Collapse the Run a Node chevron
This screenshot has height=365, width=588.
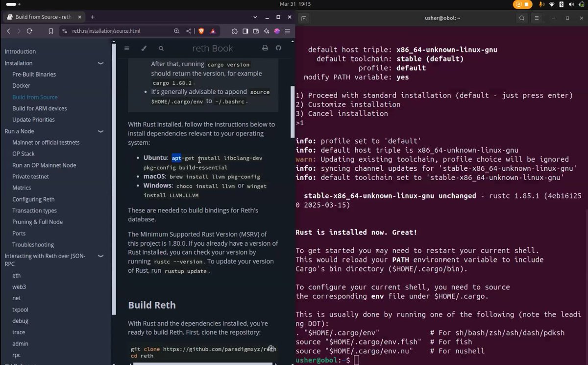click(x=100, y=131)
